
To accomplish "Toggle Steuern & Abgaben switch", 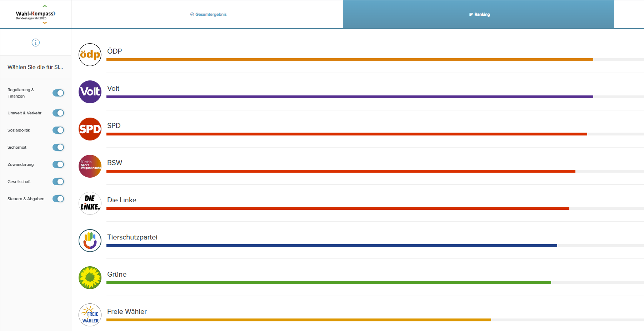I will pyautogui.click(x=58, y=199).
